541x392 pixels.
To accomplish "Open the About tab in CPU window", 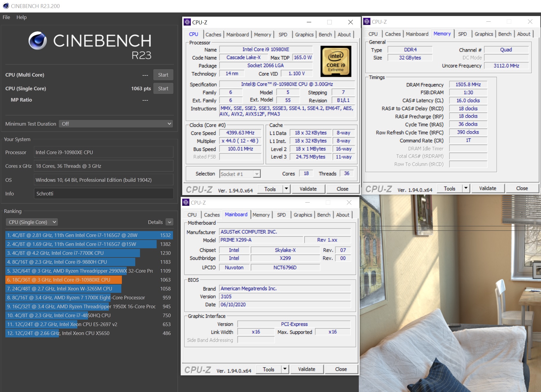I will [x=344, y=34].
